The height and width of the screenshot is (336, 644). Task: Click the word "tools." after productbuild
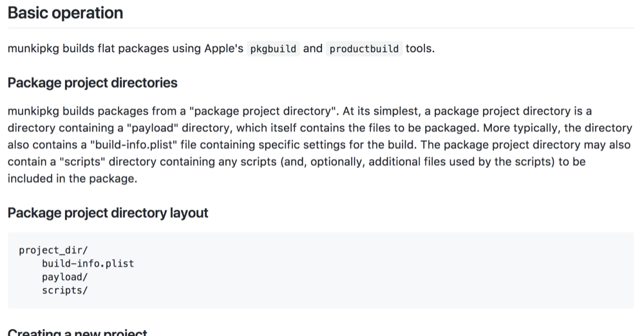[x=420, y=49]
